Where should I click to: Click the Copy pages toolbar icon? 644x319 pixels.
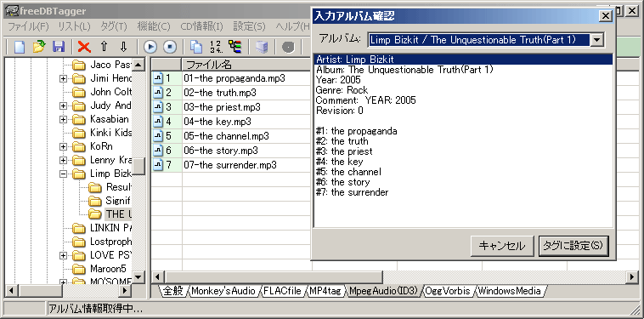(196, 47)
